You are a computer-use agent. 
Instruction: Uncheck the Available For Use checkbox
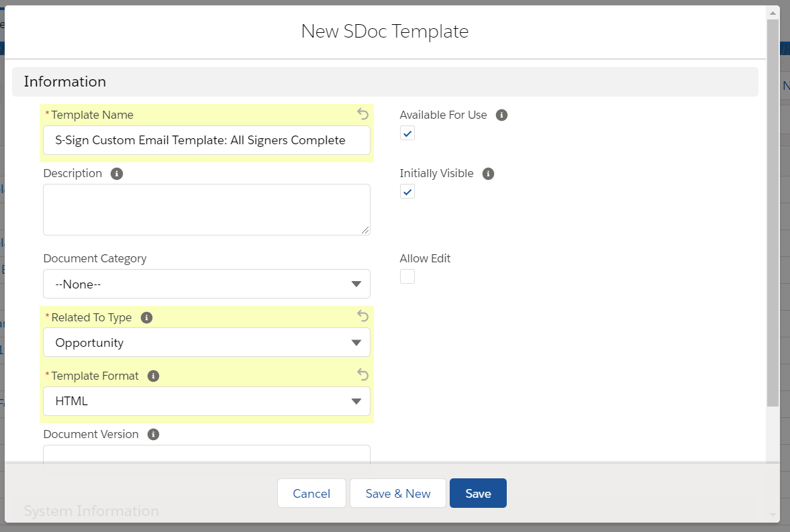[x=407, y=134]
